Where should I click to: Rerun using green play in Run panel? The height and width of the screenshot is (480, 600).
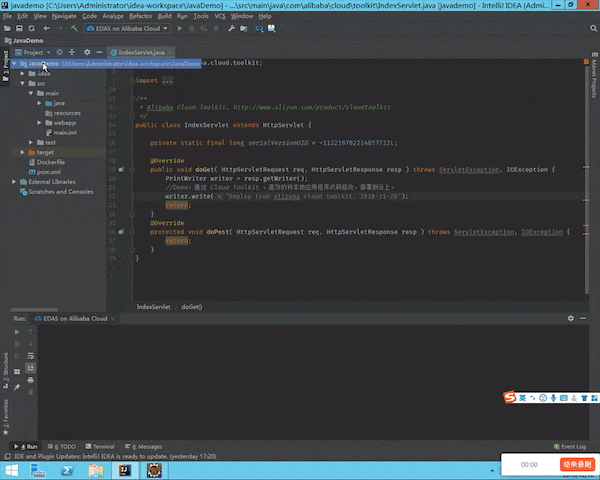17,332
